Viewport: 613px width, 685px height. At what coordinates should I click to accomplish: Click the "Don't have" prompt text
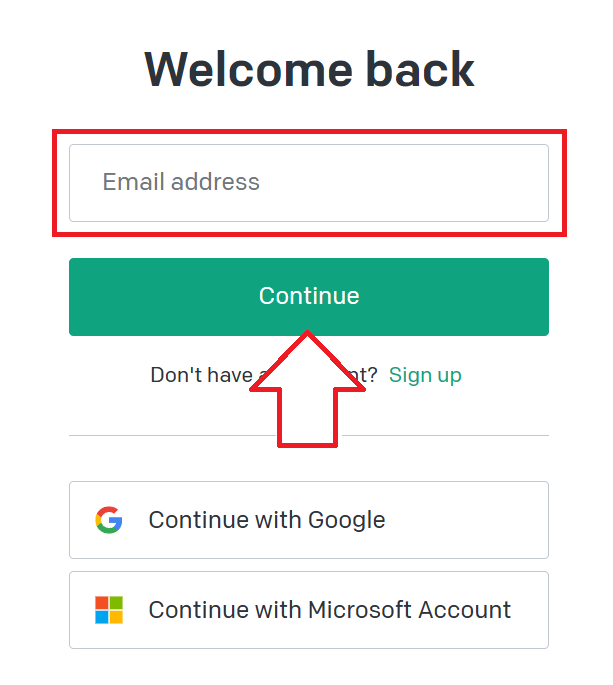(202, 375)
